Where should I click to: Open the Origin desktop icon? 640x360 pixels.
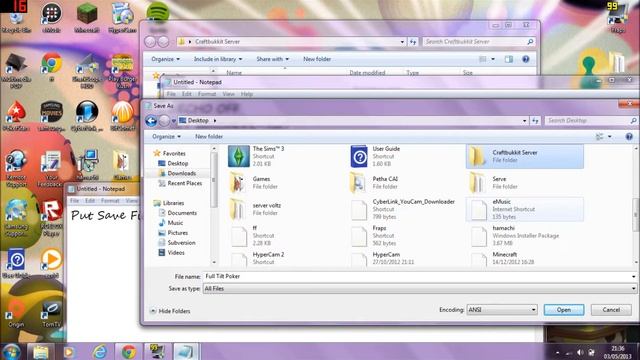pos(16,314)
